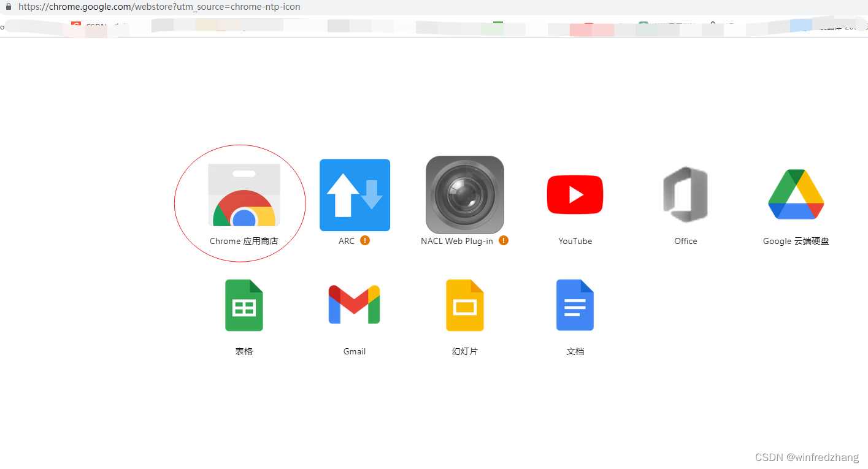Launch the Office app icon
Screen dimensions: 868x469
(685, 195)
